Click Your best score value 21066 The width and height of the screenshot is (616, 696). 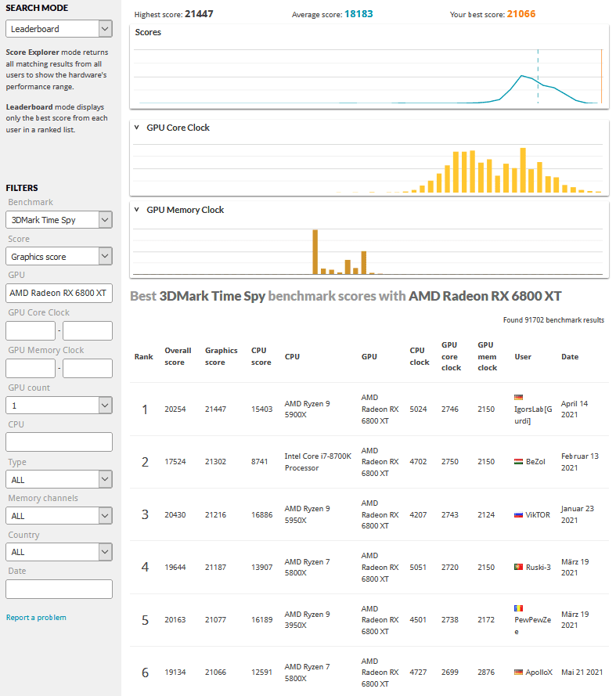(521, 14)
